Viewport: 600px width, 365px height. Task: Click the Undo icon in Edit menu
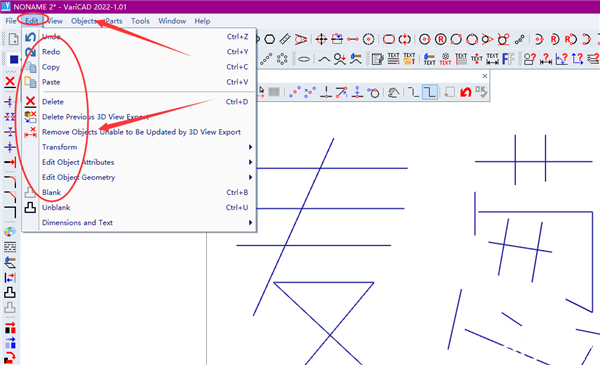coord(30,37)
